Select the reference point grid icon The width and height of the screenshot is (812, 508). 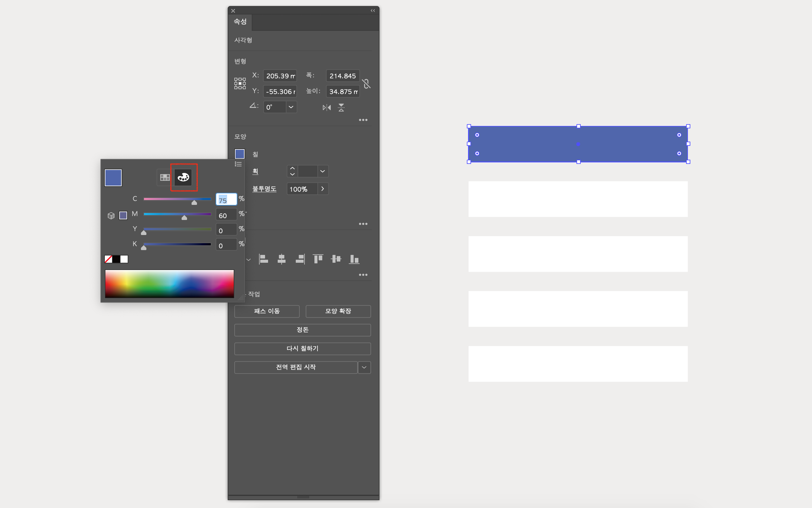click(x=240, y=83)
